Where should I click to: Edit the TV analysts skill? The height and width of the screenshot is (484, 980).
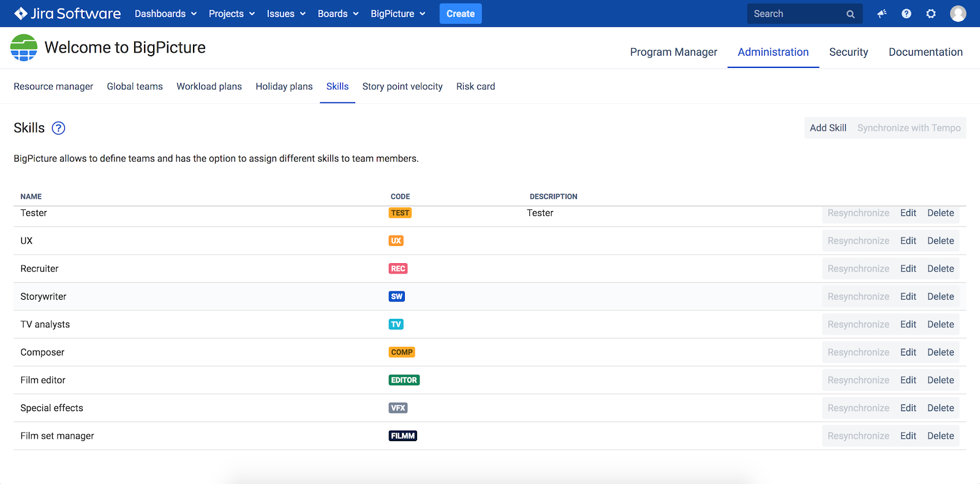908,324
